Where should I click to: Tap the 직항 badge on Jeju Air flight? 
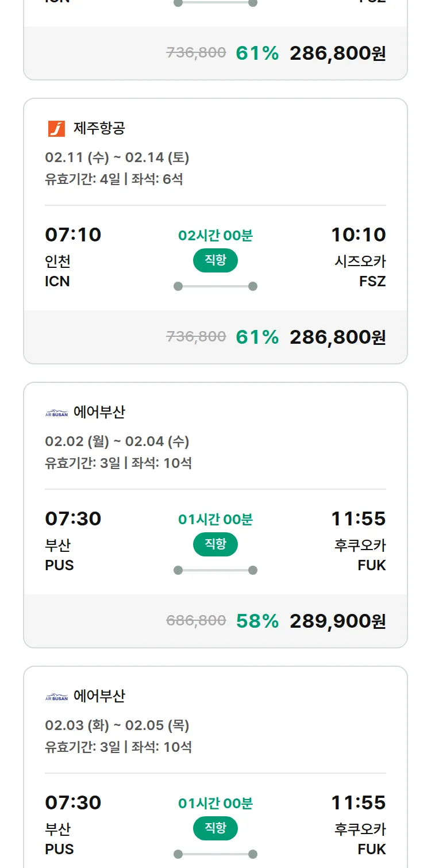point(215,260)
